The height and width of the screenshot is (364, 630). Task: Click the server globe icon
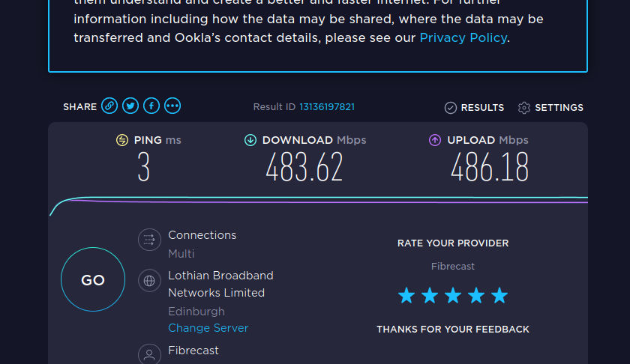(149, 281)
